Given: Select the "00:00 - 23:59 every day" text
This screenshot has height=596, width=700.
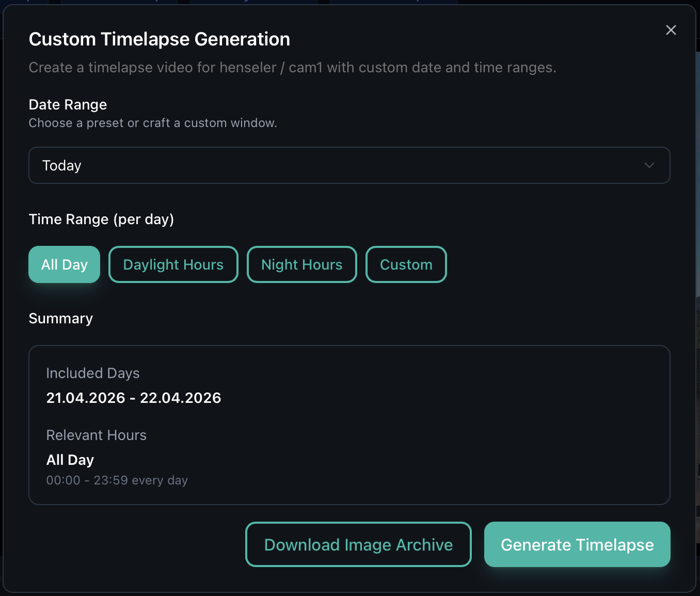Looking at the screenshot, I should pos(117,480).
